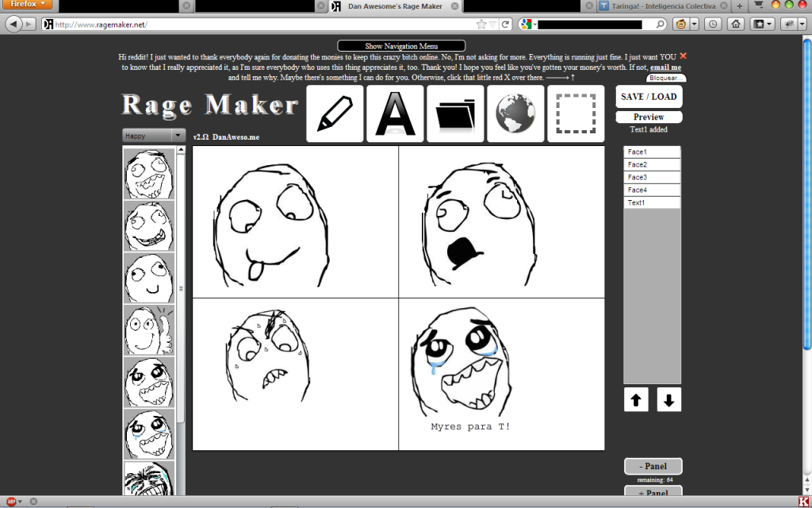The image size is (812, 508).
Task: Click the email me link
Action: pos(665,67)
